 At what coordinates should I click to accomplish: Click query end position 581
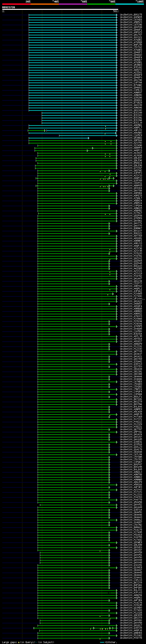point(115,11)
